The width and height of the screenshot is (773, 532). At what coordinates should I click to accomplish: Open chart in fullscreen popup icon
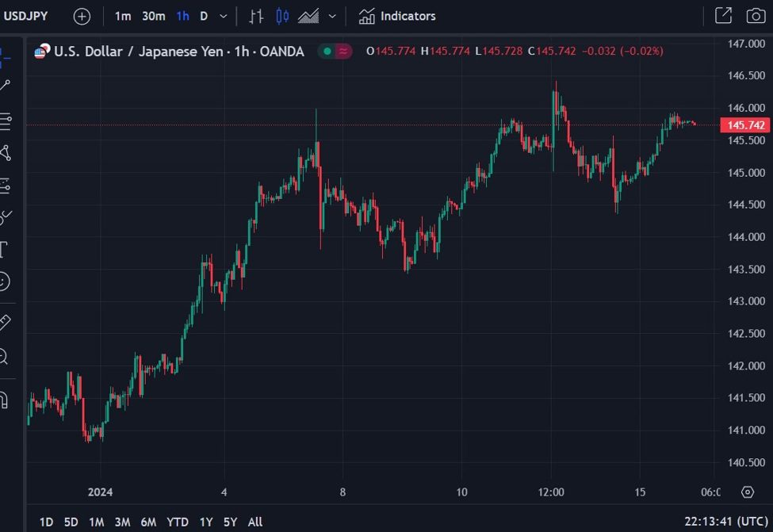(x=723, y=16)
